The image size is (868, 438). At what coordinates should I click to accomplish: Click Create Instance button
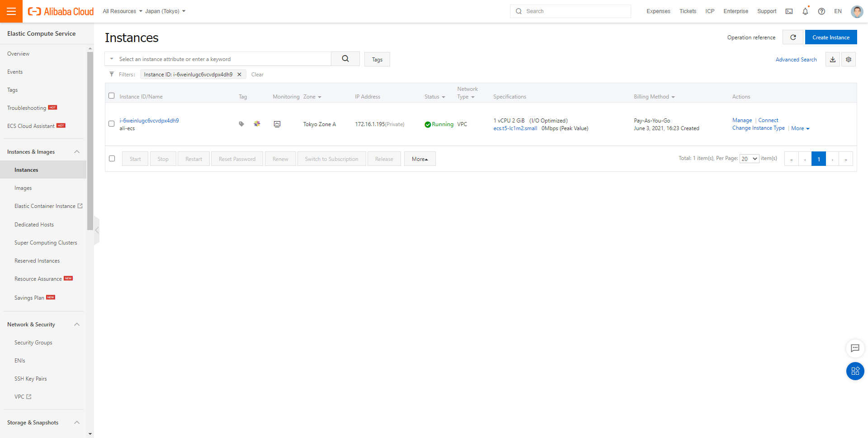(x=831, y=37)
